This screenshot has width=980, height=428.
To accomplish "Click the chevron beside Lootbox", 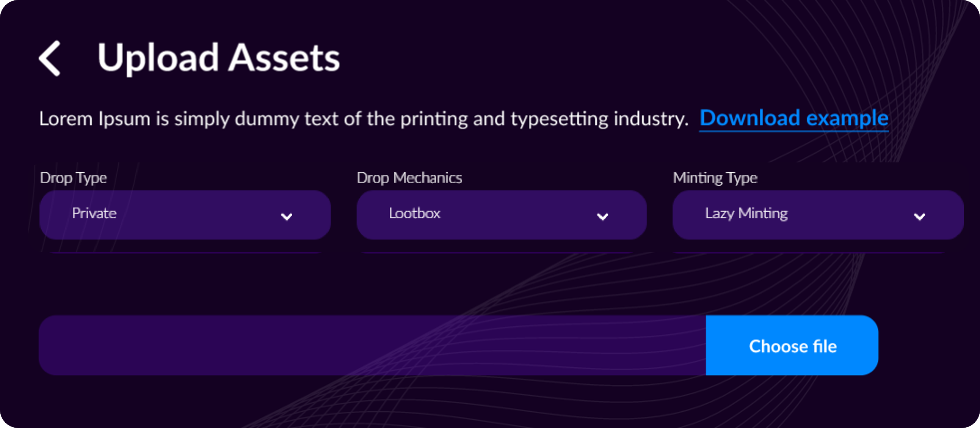I will pos(602,217).
